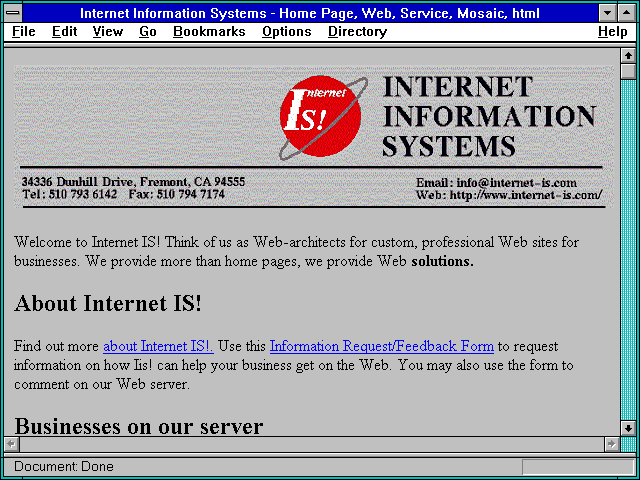The height and width of the screenshot is (480, 640).
Task: Open the Directory menu
Action: pyautogui.click(x=358, y=32)
